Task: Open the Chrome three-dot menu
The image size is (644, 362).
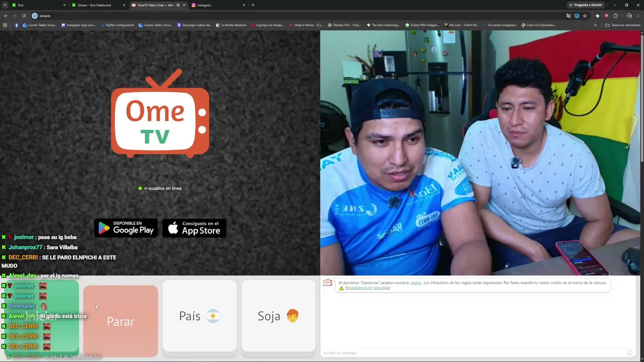Action: pyautogui.click(x=638, y=16)
